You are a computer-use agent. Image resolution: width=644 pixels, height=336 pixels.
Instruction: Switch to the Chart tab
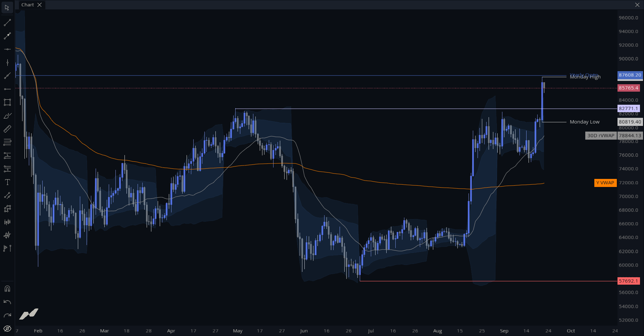click(28, 5)
